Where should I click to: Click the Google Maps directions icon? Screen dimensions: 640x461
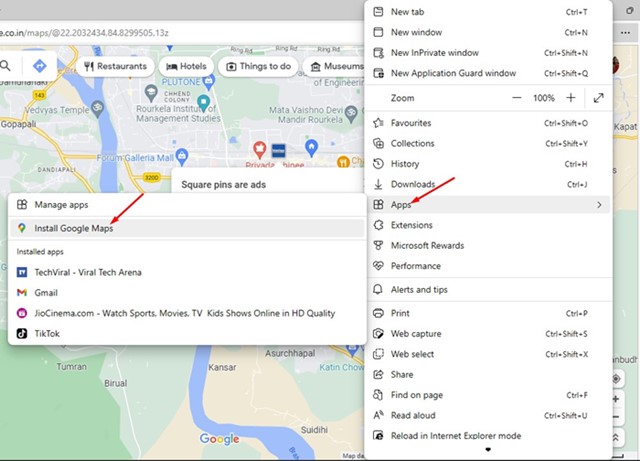click(x=40, y=66)
